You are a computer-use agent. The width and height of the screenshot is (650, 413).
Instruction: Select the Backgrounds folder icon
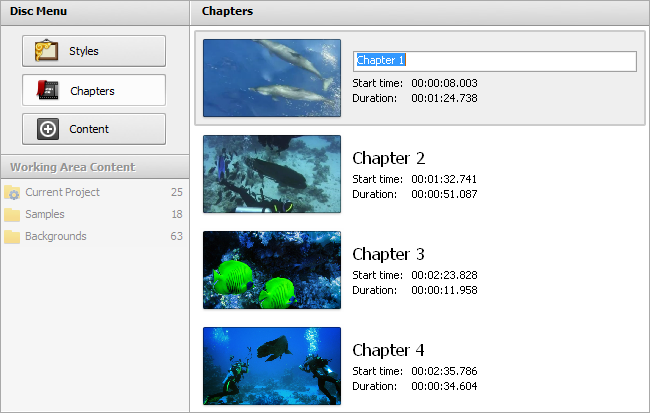point(12,236)
